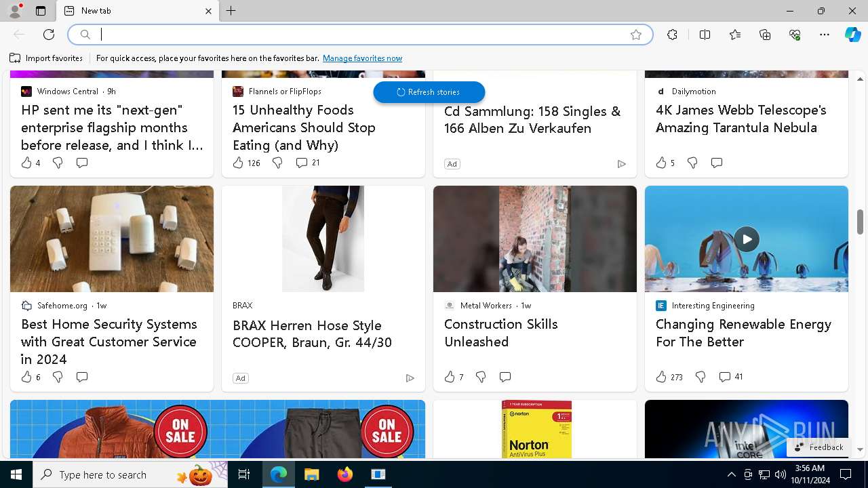868x488 pixels.
Task: Open a new tab with plus button
Action: pos(231,11)
